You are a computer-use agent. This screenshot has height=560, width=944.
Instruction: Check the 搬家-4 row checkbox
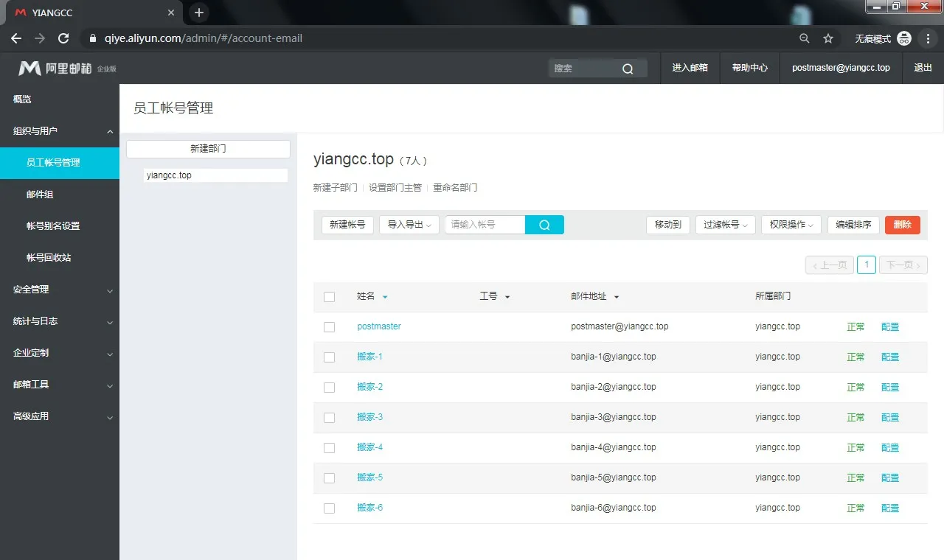(329, 448)
